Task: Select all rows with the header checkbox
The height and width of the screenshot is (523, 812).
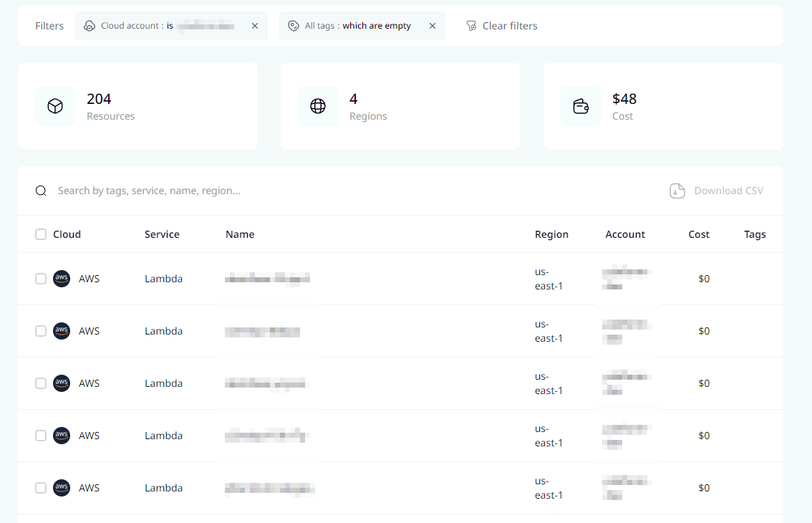Action: (x=40, y=234)
